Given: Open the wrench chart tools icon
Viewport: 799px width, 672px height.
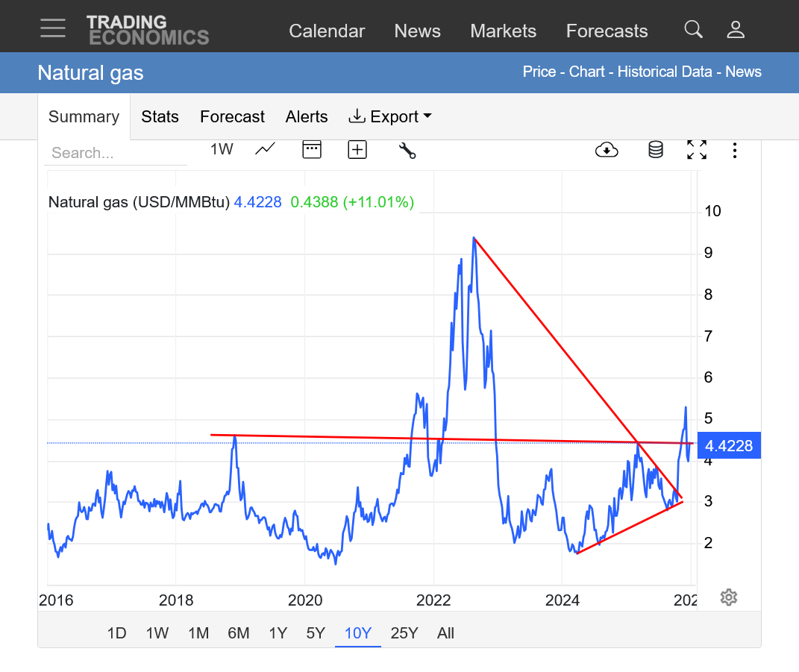Looking at the screenshot, I should (407, 150).
